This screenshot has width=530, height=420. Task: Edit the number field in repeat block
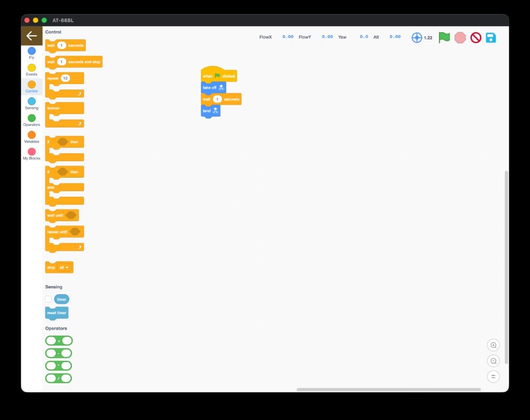click(x=65, y=78)
